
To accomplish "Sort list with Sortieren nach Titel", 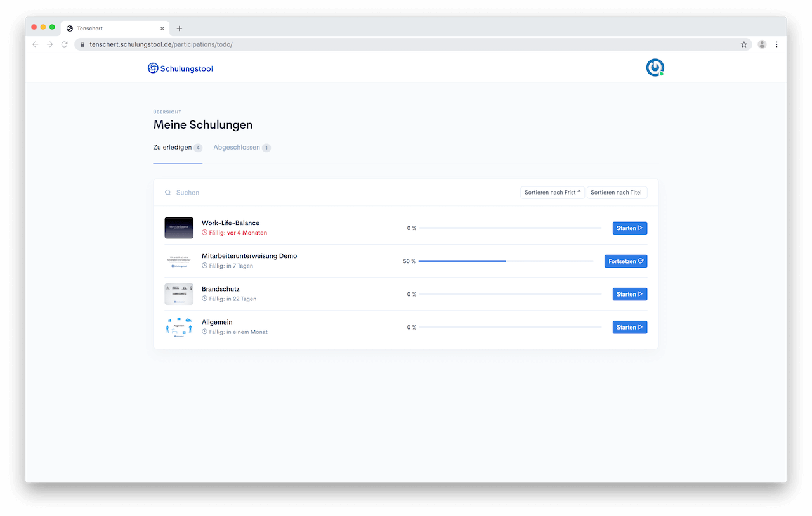I will 617,192.
